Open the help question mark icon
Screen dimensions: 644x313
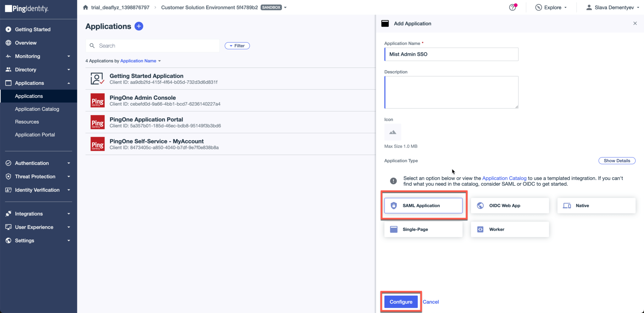click(512, 7)
